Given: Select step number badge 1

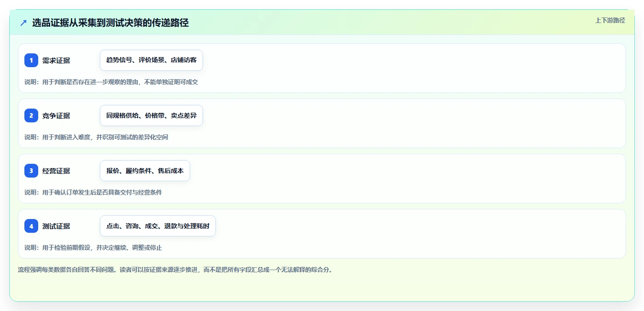Looking at the screenshot, I should coord(31,60).
